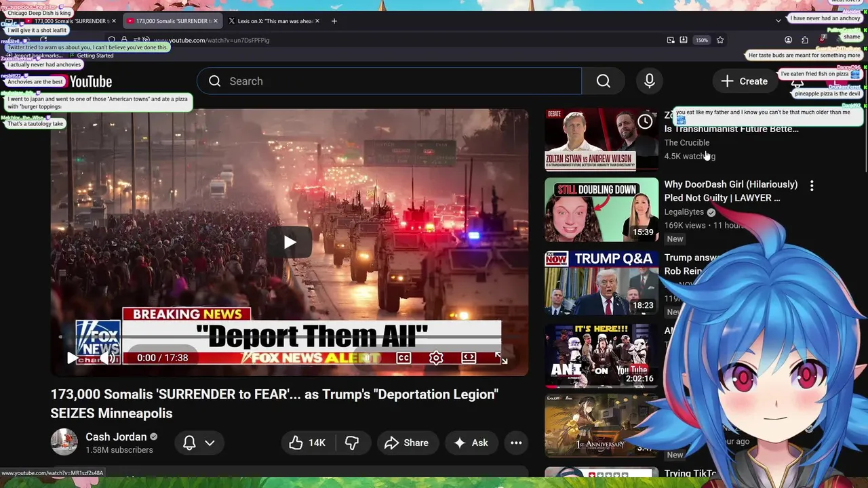
Task: Expand the subscription notification chevron dropdown
Action: [x=210, y=443]
